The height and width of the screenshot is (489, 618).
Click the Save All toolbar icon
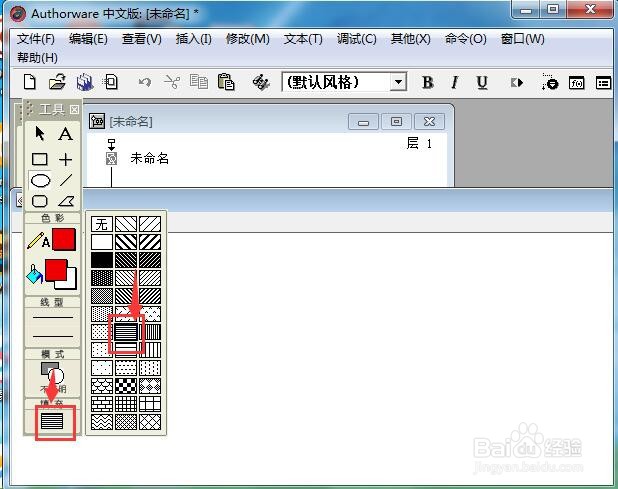click(84, 82)
